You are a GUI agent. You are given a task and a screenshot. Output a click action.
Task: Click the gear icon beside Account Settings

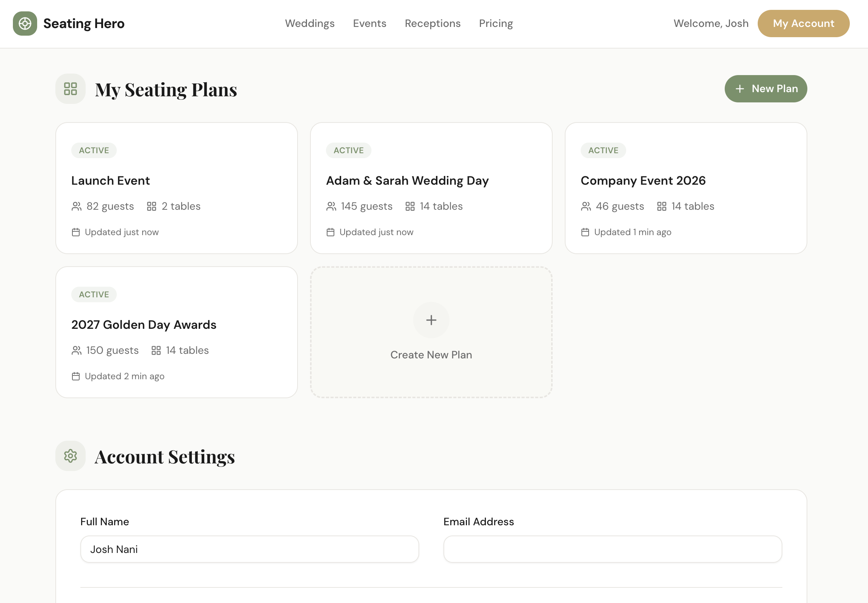71,456
